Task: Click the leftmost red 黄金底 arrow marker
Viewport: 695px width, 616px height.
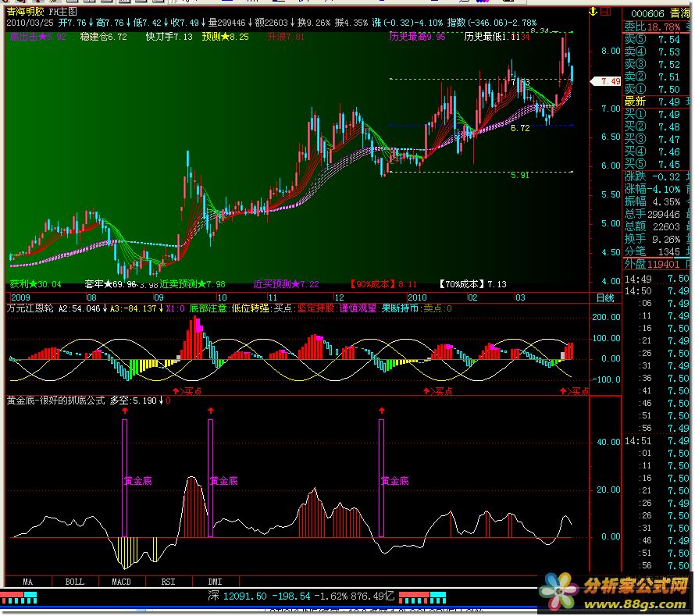Action: coord(124,409)
